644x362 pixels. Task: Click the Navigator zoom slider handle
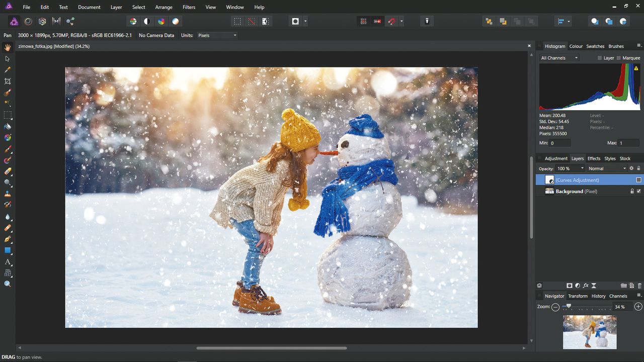[x=569, y=306]
